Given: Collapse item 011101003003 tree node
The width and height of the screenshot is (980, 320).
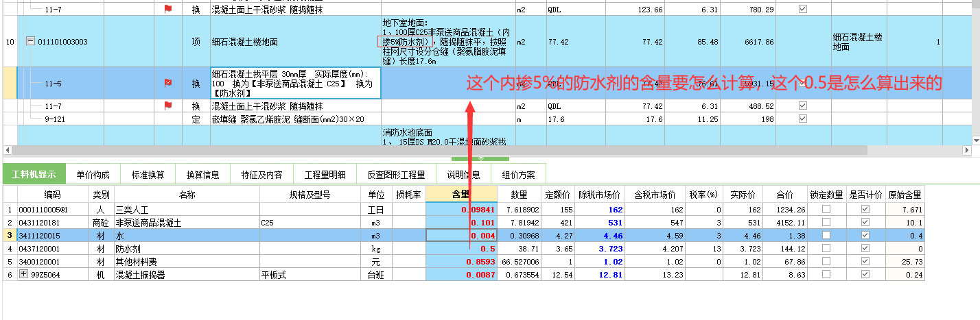Looking at the screenshot, I should (x=30, y=42).
